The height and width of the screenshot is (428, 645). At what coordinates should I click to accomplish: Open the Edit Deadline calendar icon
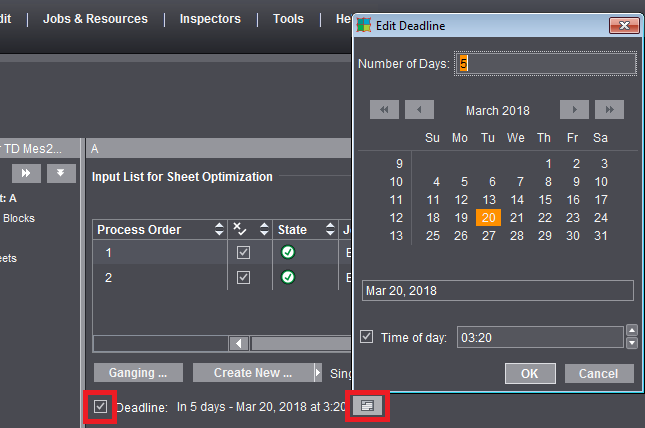[x=367, y=406]
